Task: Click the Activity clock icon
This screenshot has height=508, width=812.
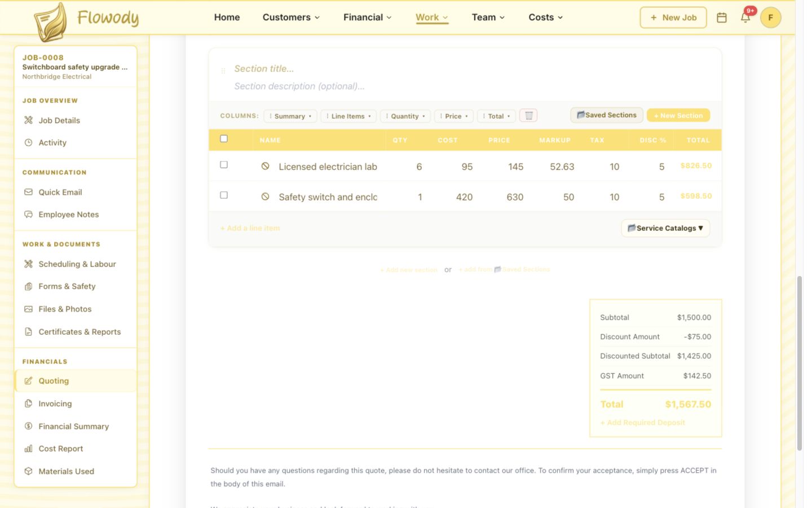Action: 28,143
